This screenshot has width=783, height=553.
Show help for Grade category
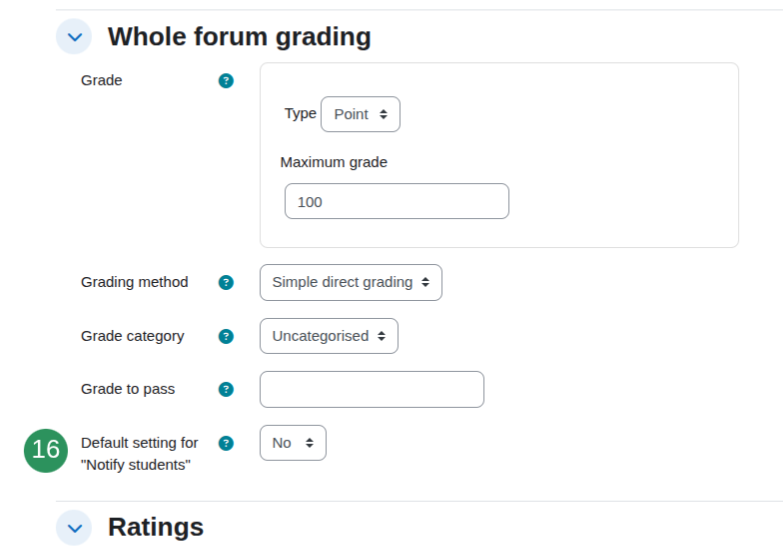click(226, 336)
